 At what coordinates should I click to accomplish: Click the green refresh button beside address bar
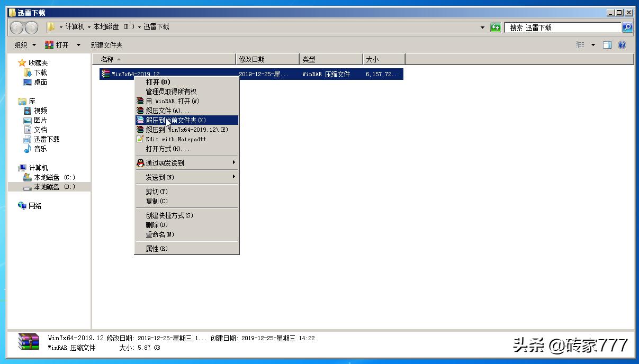pyautogui.click(x=496, y=28)
